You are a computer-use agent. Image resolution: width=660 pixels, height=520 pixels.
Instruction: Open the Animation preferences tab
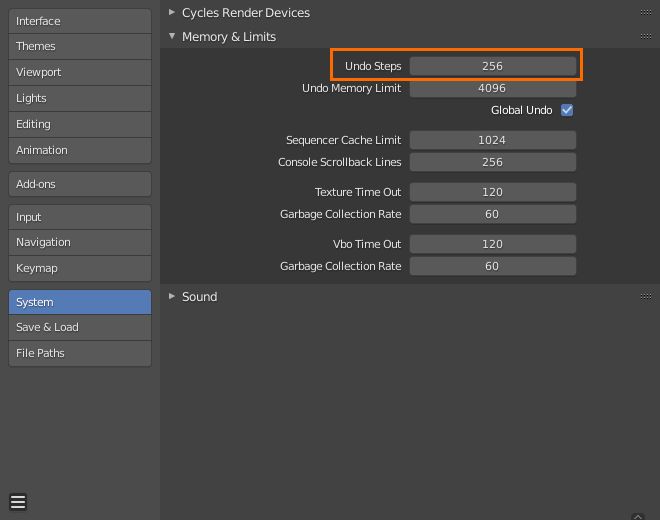[x=80, y=150]
